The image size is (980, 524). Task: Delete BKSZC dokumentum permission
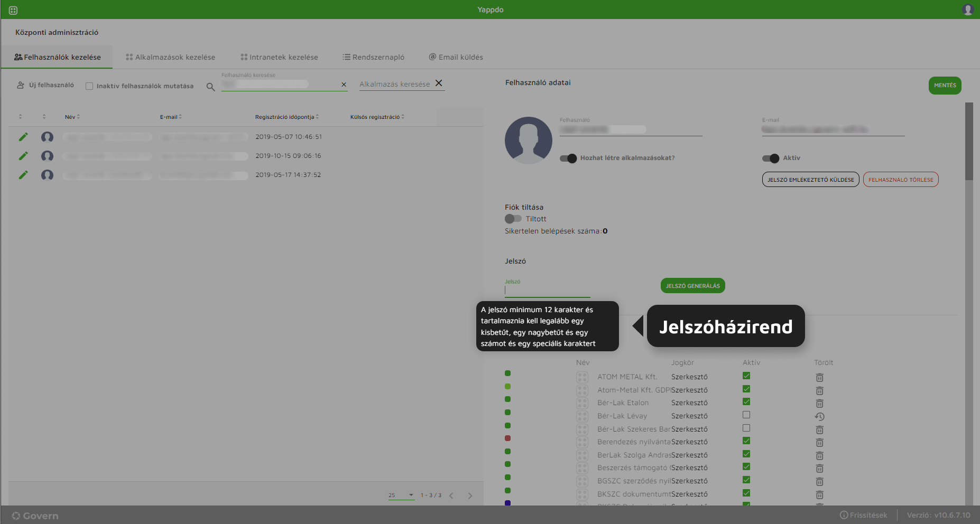coord(819,494)
